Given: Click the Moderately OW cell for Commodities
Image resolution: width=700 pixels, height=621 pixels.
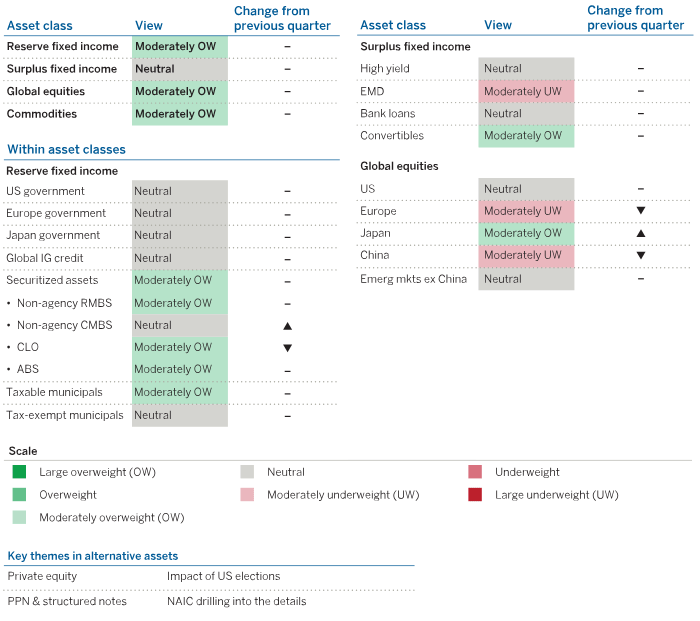Looking at the screenshot, I should (x=180, y=114).
